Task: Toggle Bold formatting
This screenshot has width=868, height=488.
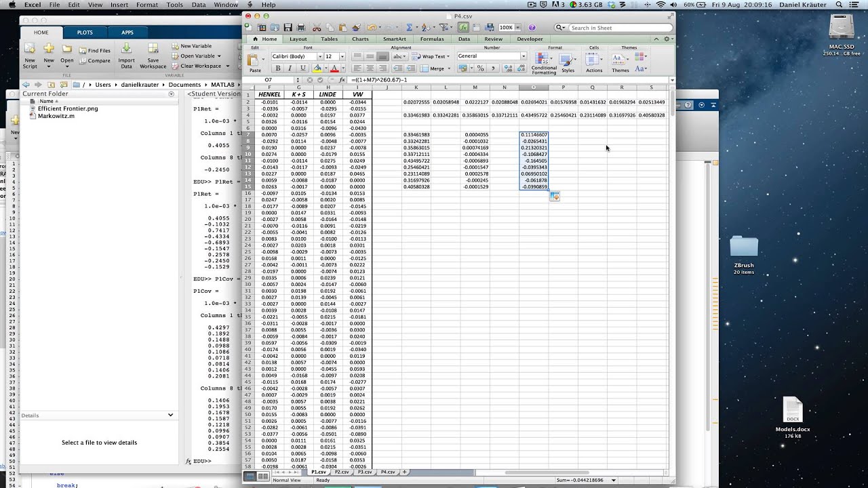Action: point(278,68)
